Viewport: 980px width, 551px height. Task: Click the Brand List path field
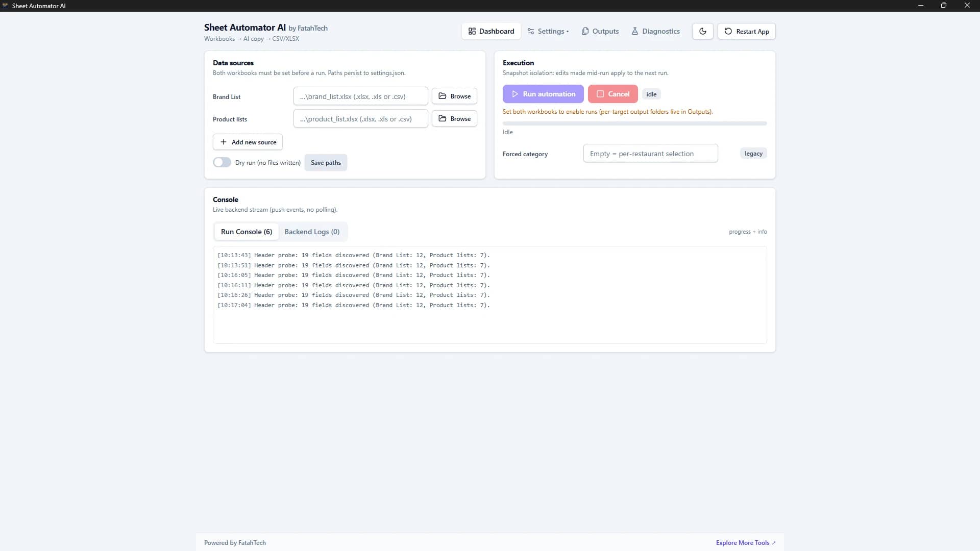360,96
